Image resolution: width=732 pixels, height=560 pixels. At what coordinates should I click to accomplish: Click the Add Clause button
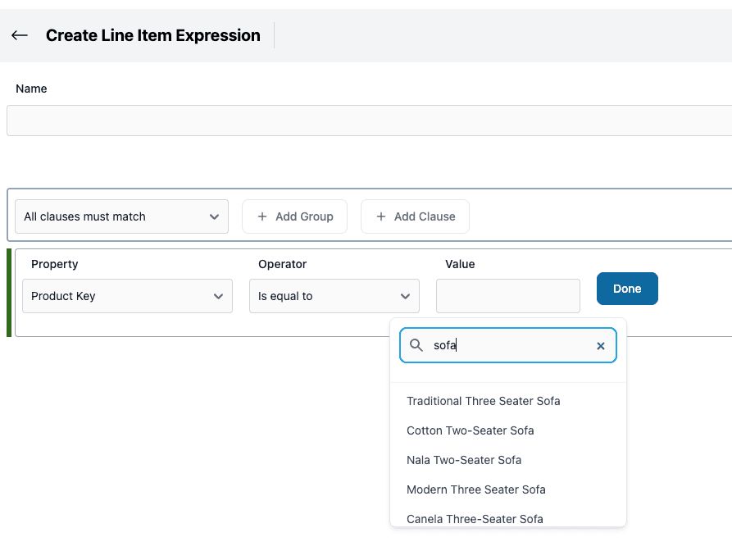point(415,216)
